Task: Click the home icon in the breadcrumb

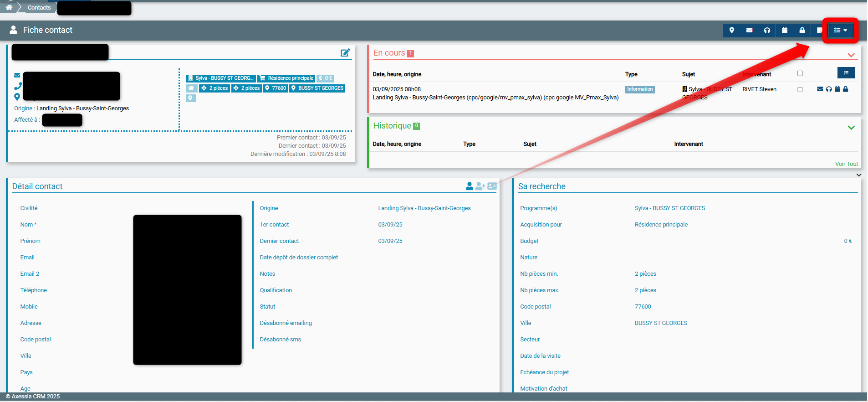Action: pyautogui.click(x=9, y=7)
